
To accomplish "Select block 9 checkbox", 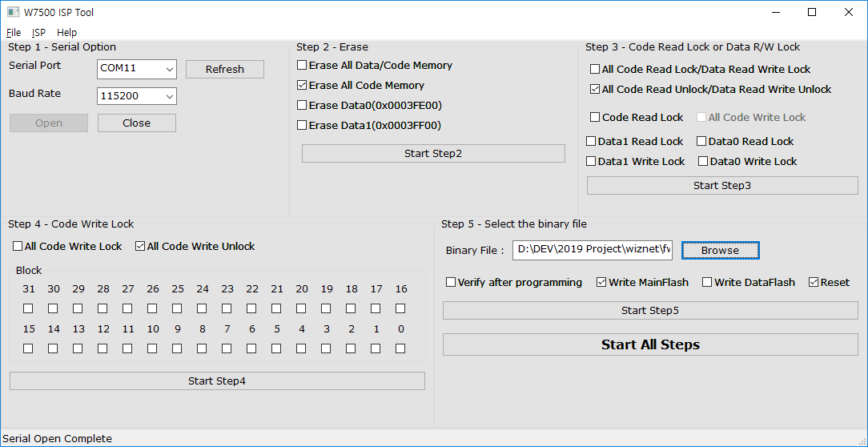I will (x=177, y=349).
